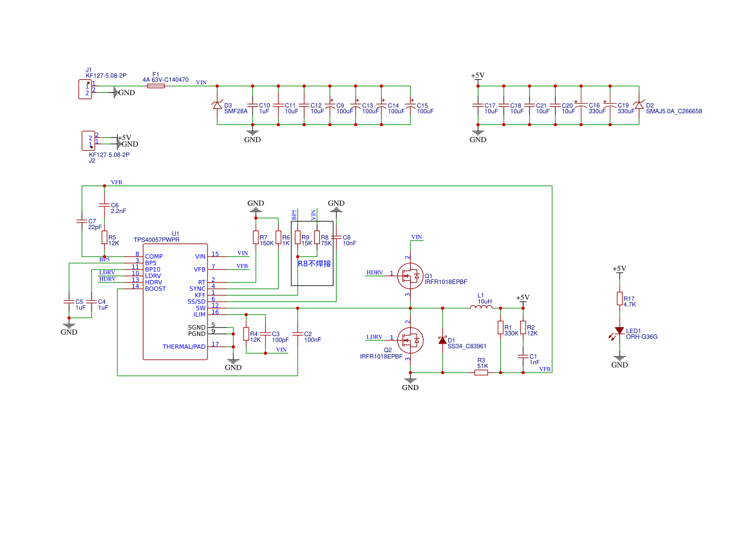Click the VIN net label after fuse F1

coord(201,82)
